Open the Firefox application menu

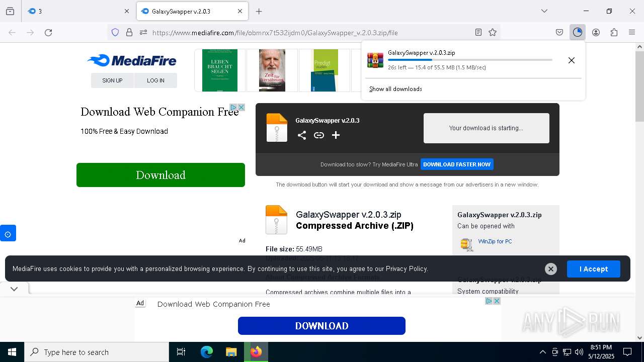(x=632, y=32)
